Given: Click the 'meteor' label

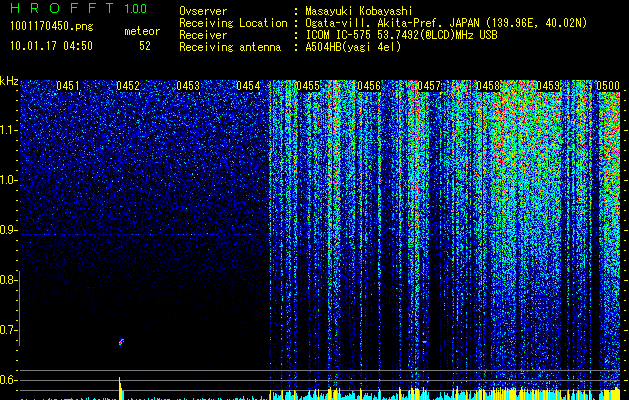Looking at the screenshot, I should [142, 31].
